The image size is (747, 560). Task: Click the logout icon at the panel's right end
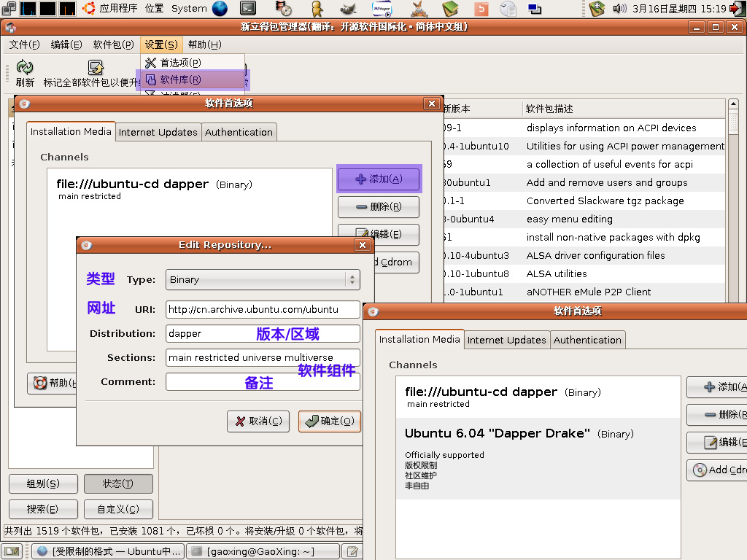[x=738, y=8]
